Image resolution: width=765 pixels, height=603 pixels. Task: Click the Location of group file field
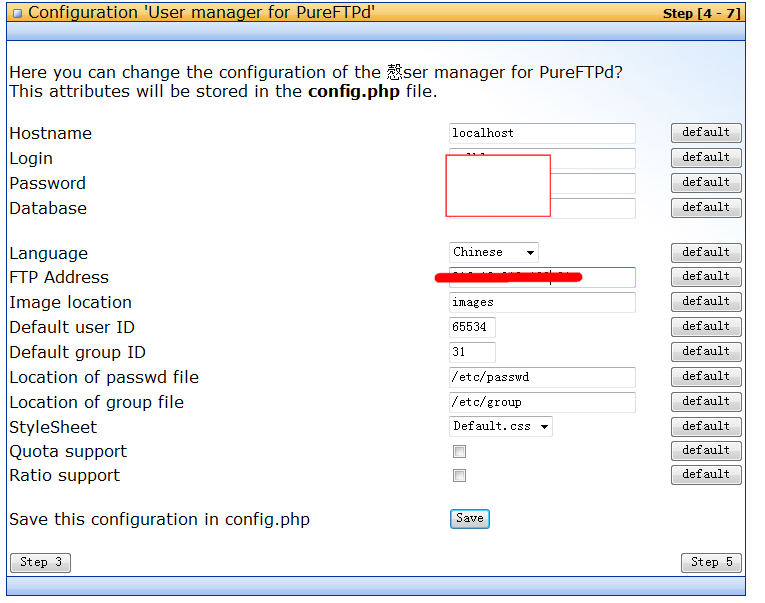[x=542, y=402]
